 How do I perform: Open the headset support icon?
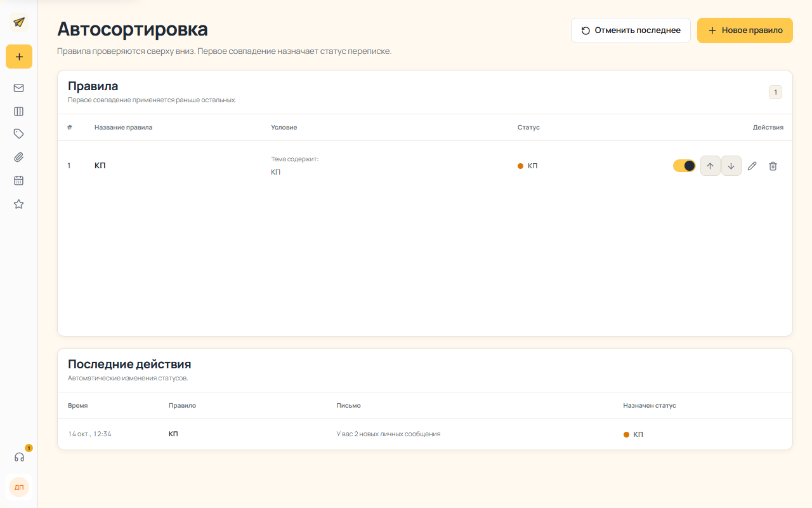(19, 457)
